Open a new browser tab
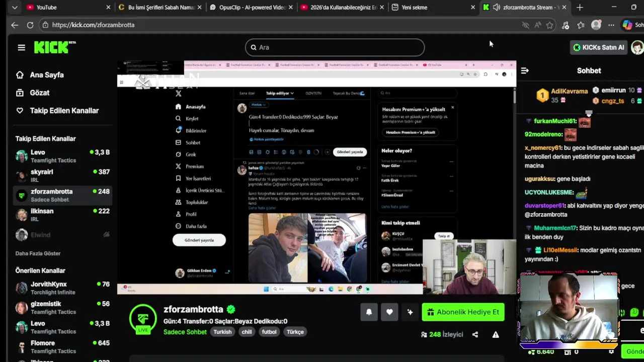 coord(580,8)
